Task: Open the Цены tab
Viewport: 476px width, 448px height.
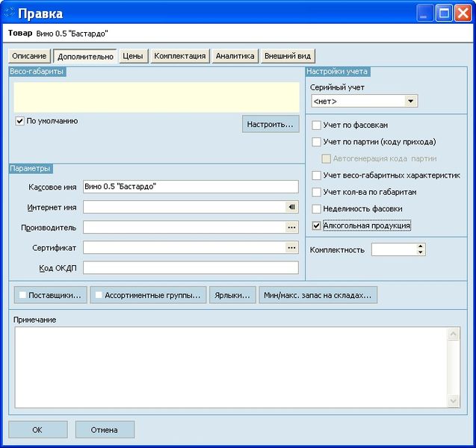Action: (133, 56)
